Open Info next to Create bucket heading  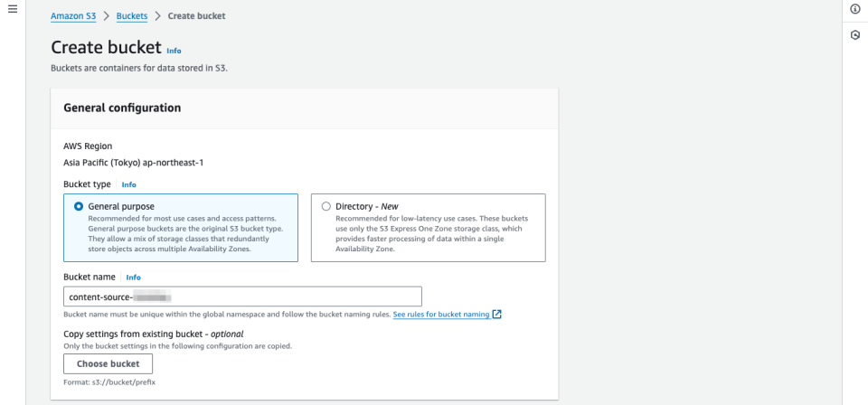coord(174,51)
